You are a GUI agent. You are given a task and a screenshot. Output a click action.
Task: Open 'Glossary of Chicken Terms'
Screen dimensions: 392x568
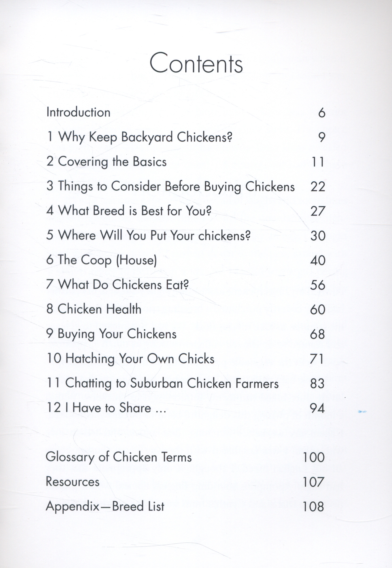click(x=119, y=457)
